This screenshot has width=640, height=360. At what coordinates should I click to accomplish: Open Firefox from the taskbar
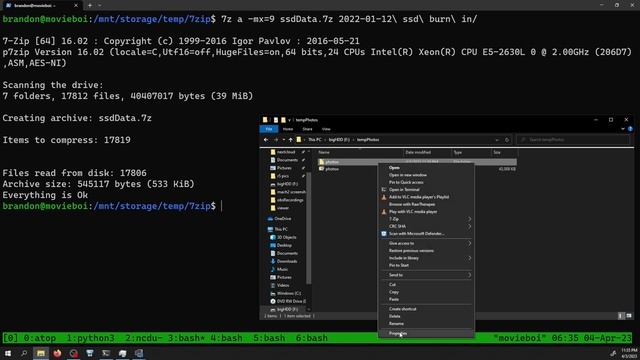click(57, 353)
